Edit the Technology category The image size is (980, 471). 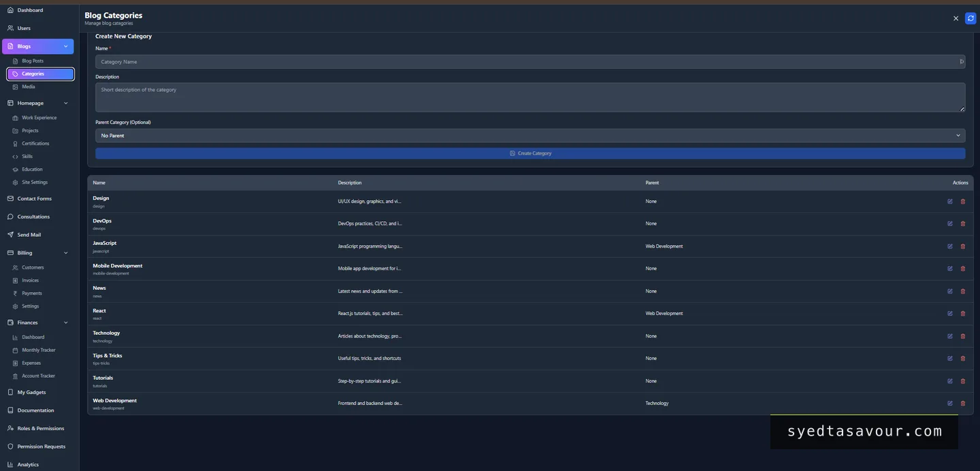(x=950, y=336)
